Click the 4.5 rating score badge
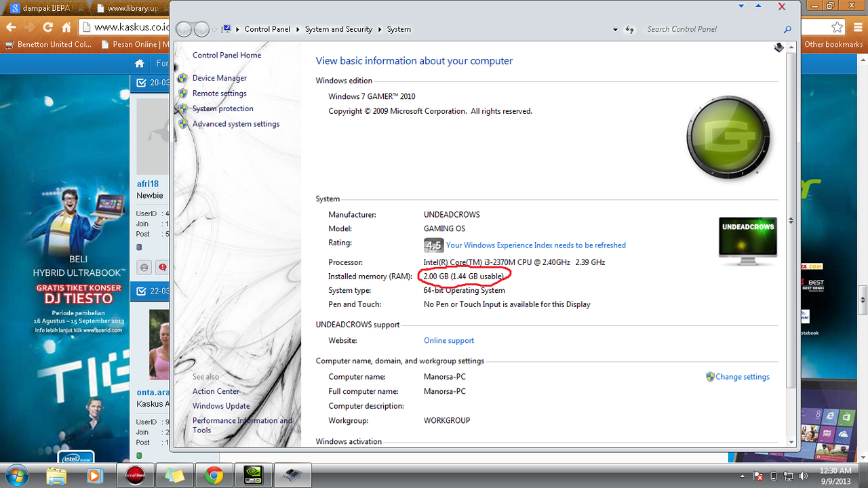 click(x=433, y=245)
